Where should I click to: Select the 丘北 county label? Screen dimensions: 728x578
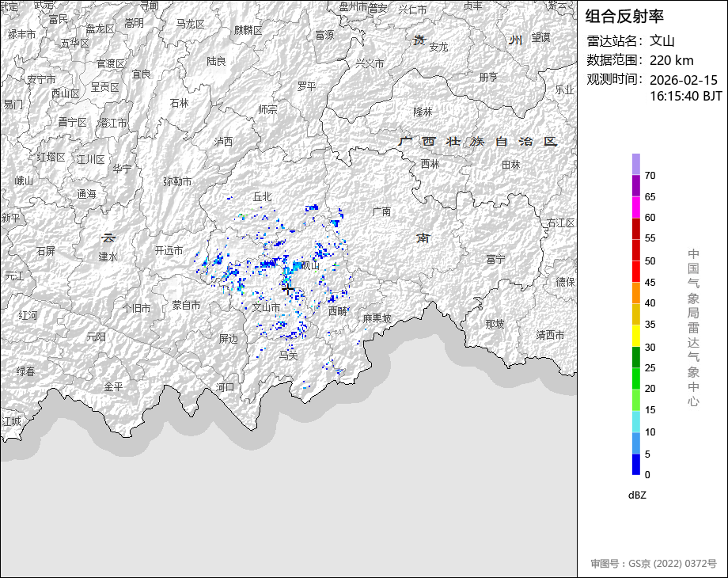[262, 196]
